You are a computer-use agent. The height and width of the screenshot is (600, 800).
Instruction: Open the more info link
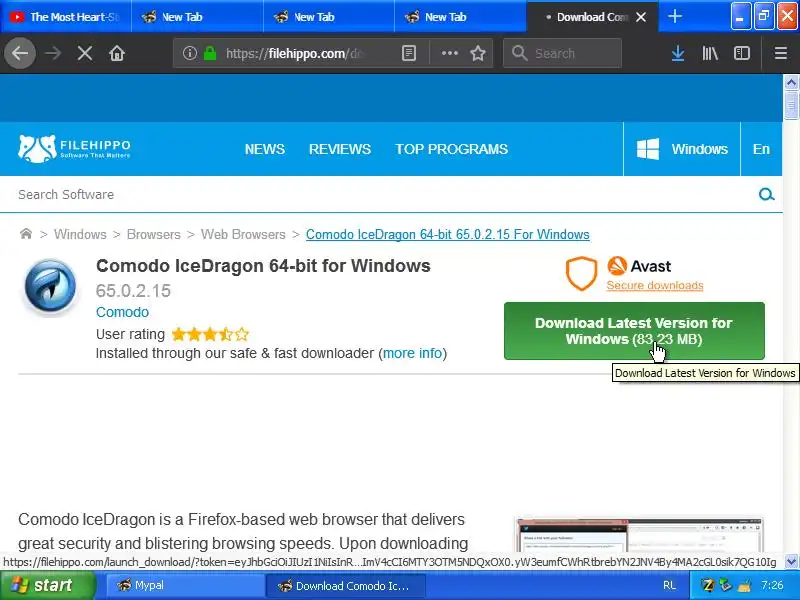[412, 353]
